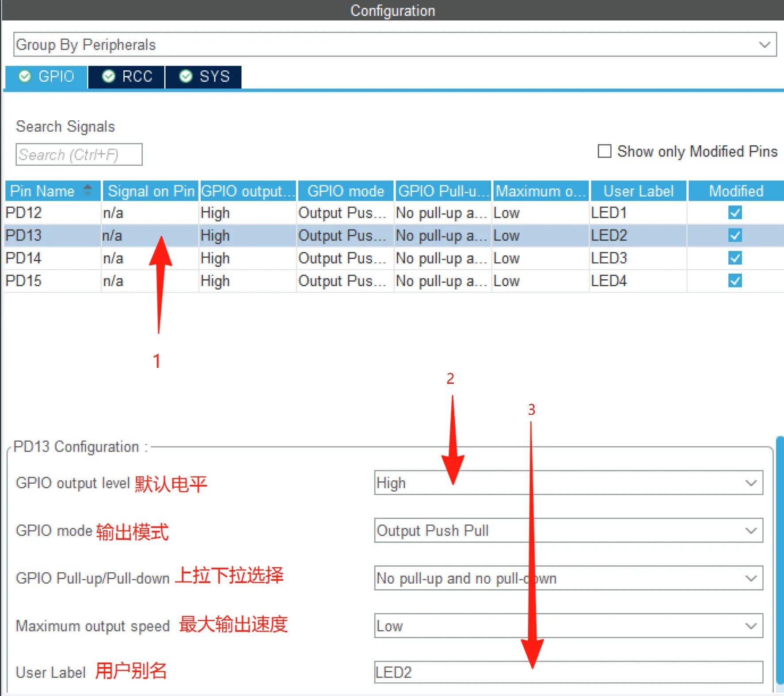This screenshot has height=696, width=784.
Task: Uncheck the Modified checkbox for PD13
Action: 735,235
